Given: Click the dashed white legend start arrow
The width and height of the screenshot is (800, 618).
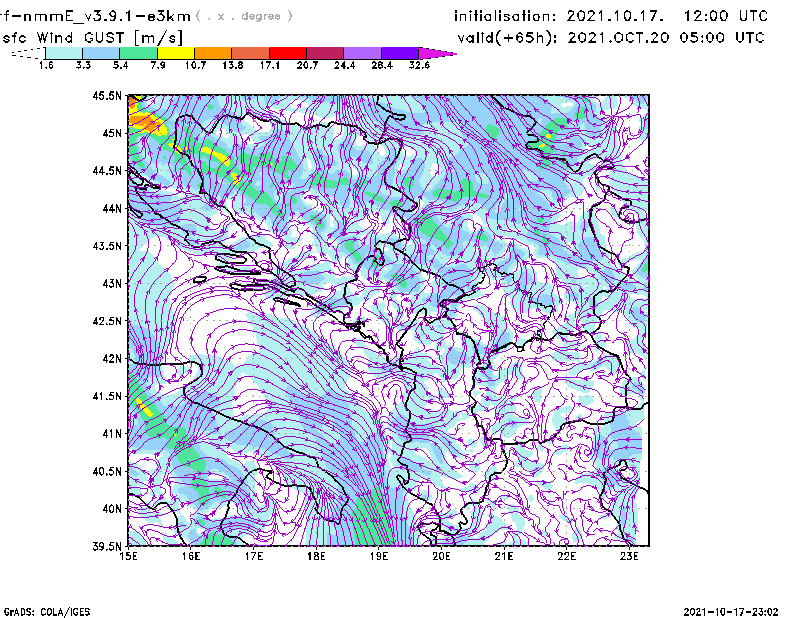Looking at the screenshot, I should click(28, 53).
